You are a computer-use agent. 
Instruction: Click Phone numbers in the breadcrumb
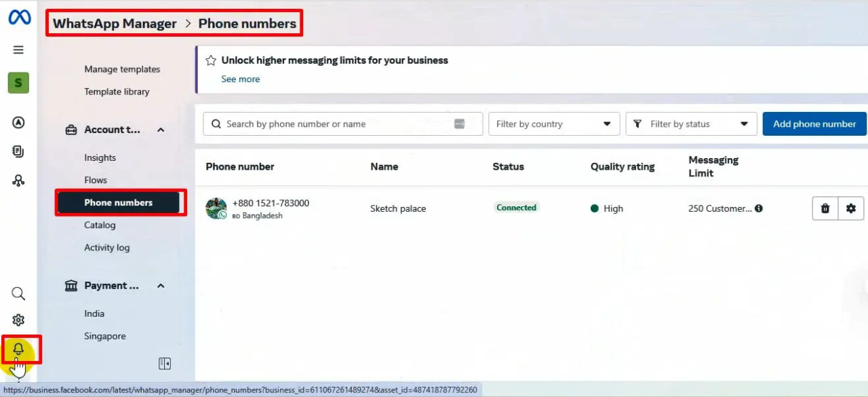click(248, 24)
